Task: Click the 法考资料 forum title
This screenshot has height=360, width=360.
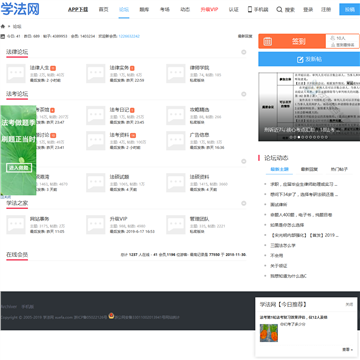Action: pos(119,135)
